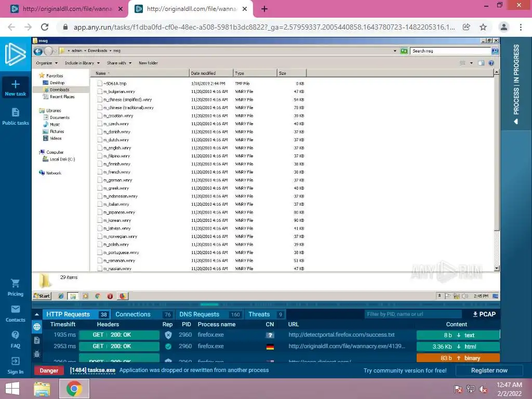Screen dimensions: 532x399
Task: Switch to Threats tab
Action: pos(265,314)
